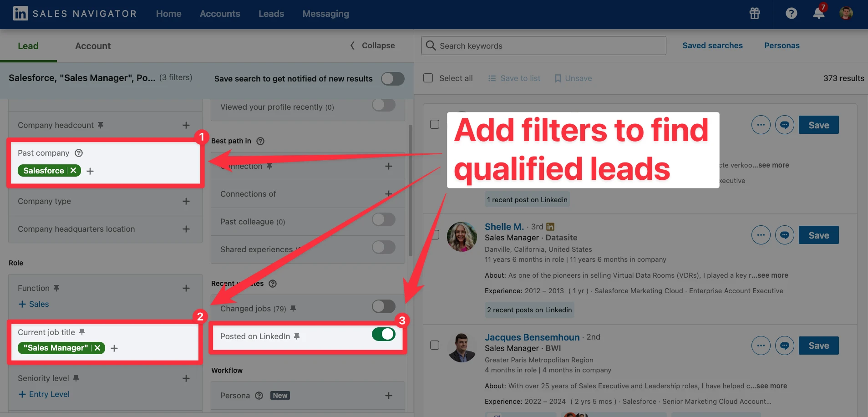This screenshot has height=417, width=868.
Task: Message the first lead via chat icon
Action: coord(785,125)
